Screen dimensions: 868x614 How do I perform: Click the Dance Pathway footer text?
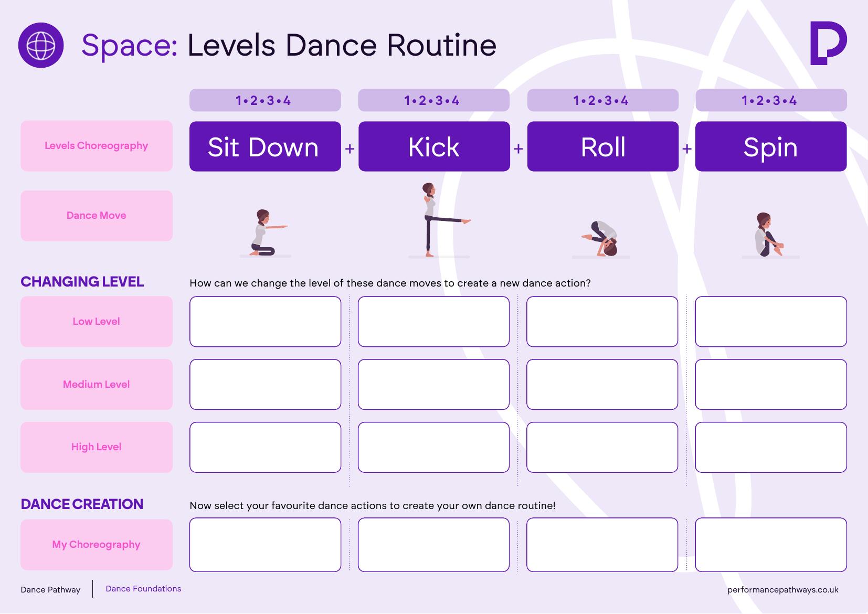click(x=50, y=590)
